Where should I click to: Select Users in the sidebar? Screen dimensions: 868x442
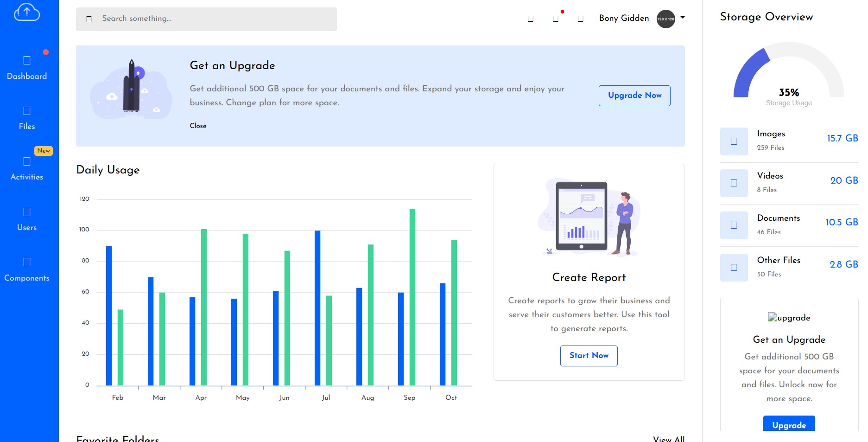tap(27, 219)
